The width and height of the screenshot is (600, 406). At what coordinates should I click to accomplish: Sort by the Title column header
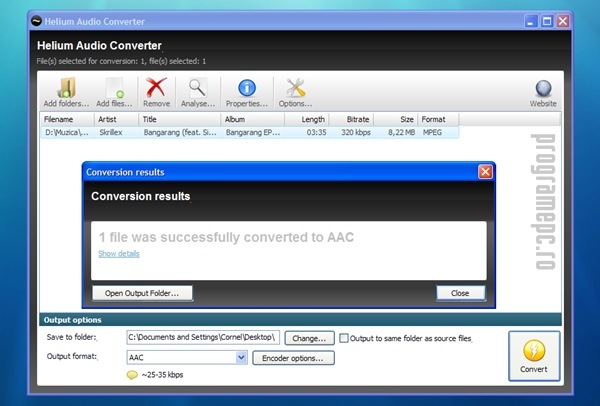179,119
